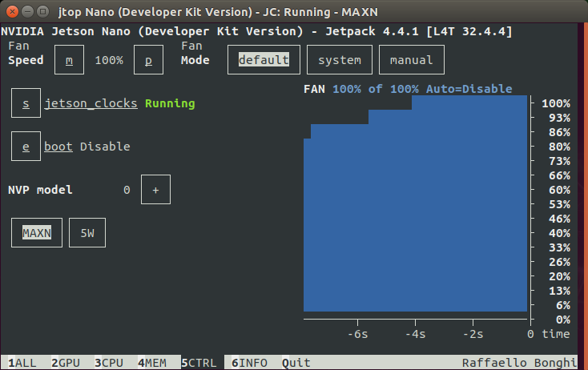Click the window title bar text

click(x=218, y=12)
